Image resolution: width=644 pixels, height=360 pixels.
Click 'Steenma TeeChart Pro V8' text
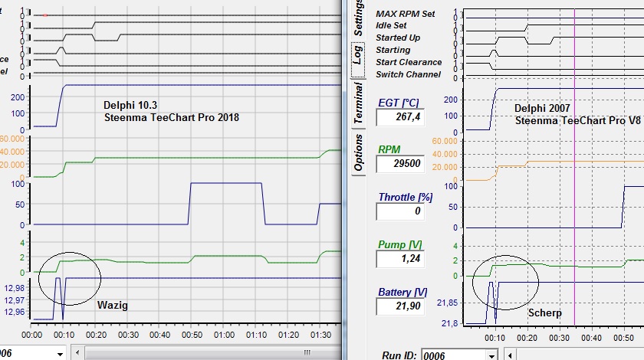[578, 121]
